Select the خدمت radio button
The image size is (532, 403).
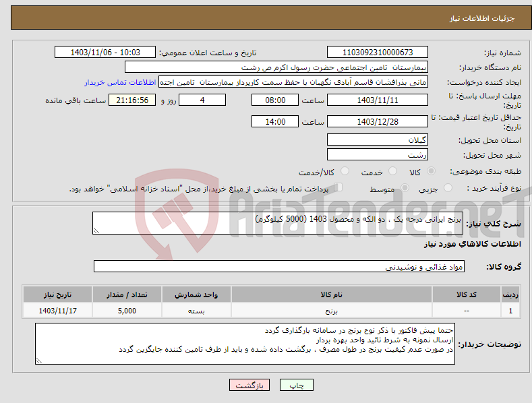(x=392, y=171)
